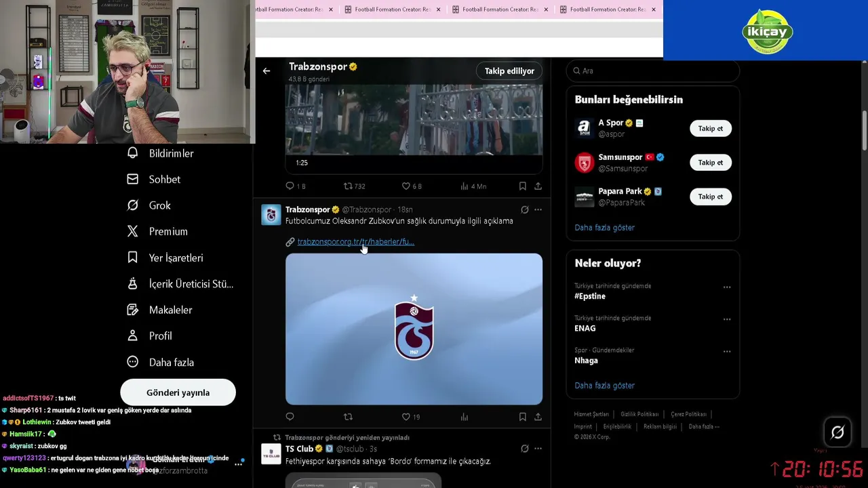The height and width of the screenshot is (488, 868).
Task: Follow A Spor with Takip et
Action: (x=710, y=128)
